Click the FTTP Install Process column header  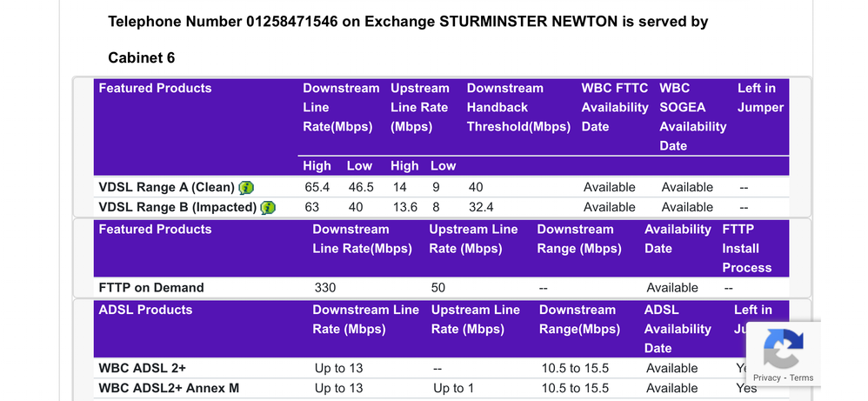[746, 249]
